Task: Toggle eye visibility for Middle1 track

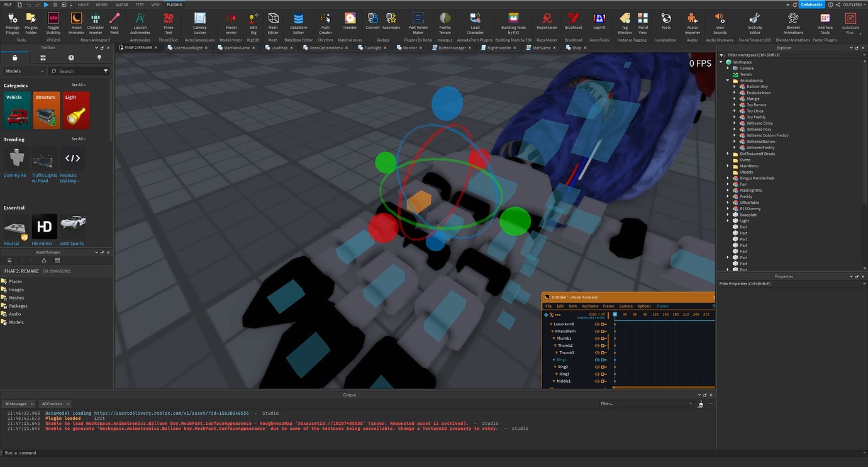Action: pyautogui.click(x=597, y=381)
